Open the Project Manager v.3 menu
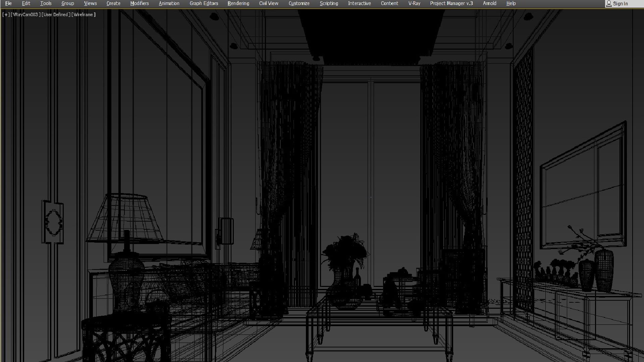644x362 pixels. (451, 3)
